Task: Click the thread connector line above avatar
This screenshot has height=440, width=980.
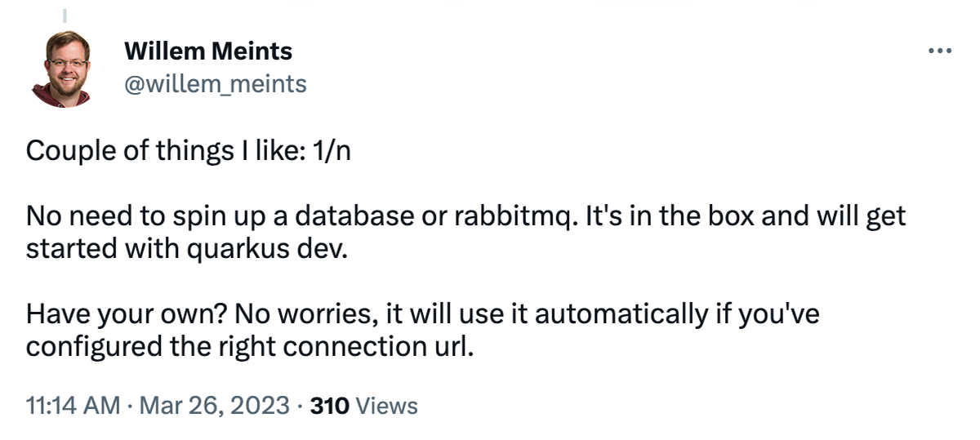Action: click(x=65, y=14)
